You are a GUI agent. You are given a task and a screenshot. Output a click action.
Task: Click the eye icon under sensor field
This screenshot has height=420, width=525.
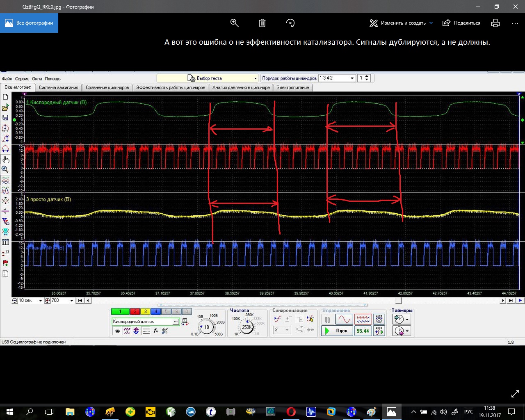coord(117,331)
